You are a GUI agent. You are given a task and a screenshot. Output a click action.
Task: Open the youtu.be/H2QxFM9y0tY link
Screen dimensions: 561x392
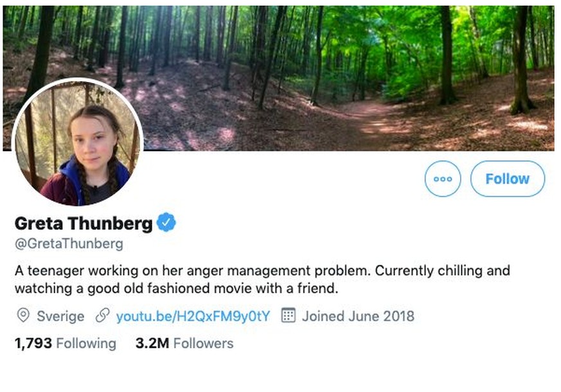(193, 316)
